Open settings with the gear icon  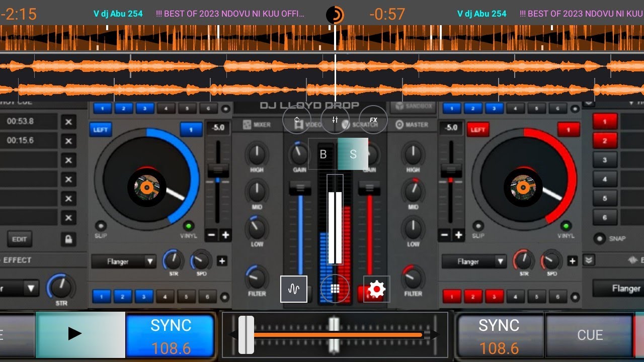tap(376, 289)
